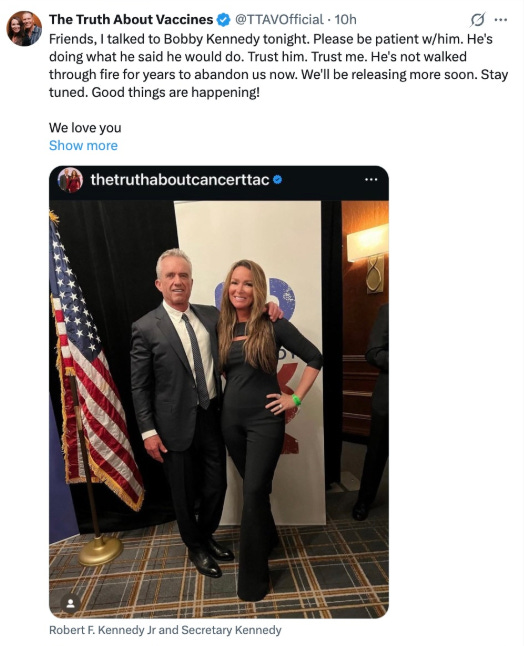Screen dimensions: 524x646
Task: Open the @TTAVOfficial handle link
Action: click(279, 19)
